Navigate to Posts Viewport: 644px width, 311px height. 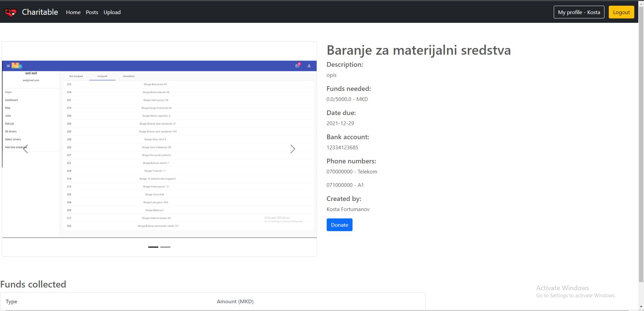pos(92,12)
